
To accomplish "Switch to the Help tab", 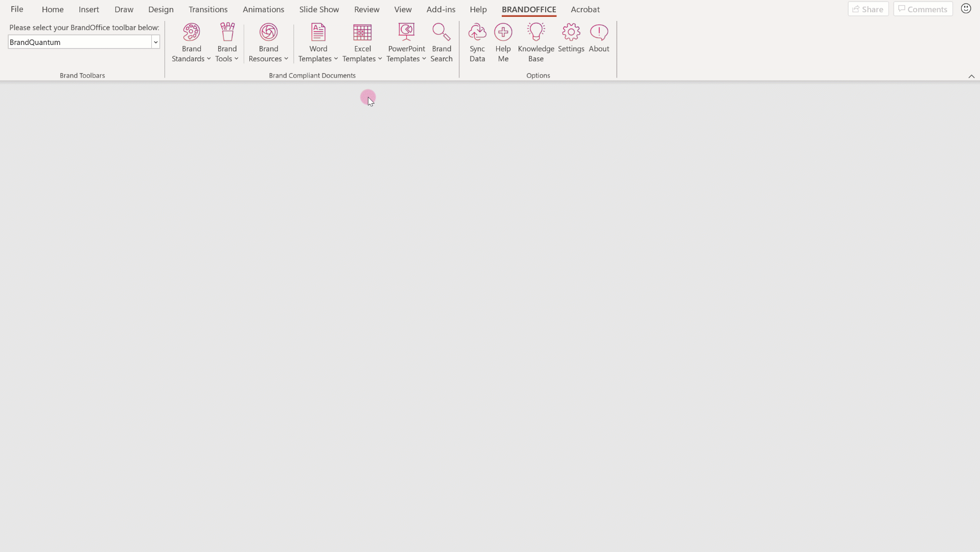I will click(478, 9).
